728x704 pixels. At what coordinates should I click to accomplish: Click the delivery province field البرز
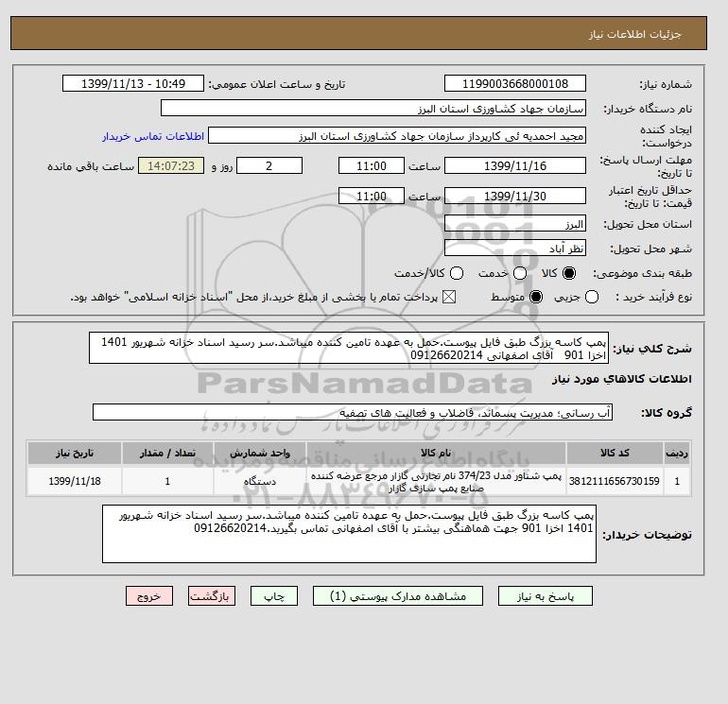[515, 224]
